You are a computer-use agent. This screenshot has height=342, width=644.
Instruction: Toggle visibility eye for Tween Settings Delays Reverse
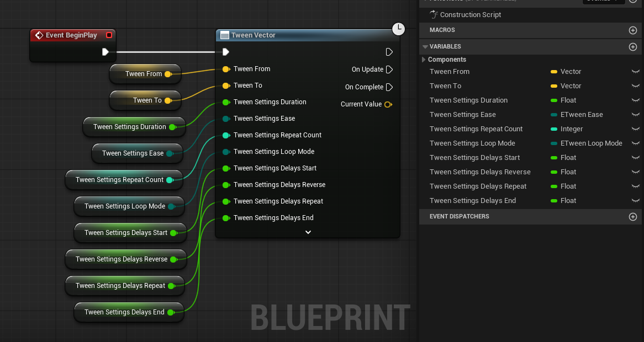coord(635,172)
